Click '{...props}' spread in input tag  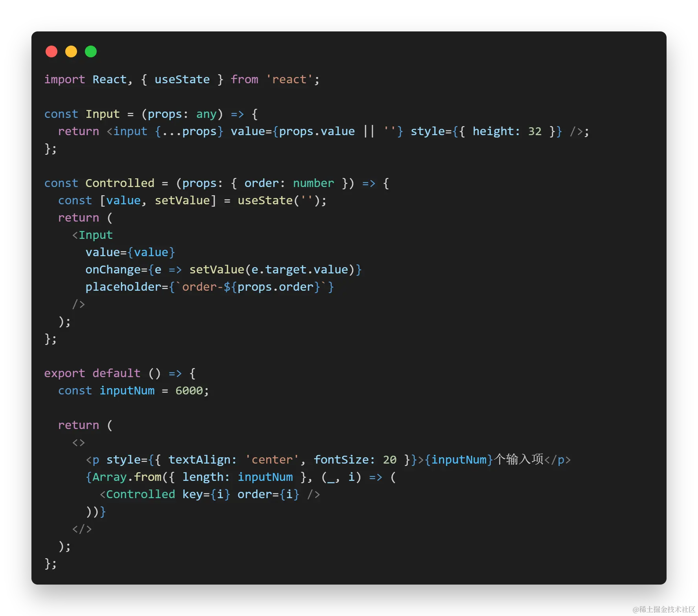[189, 131]
